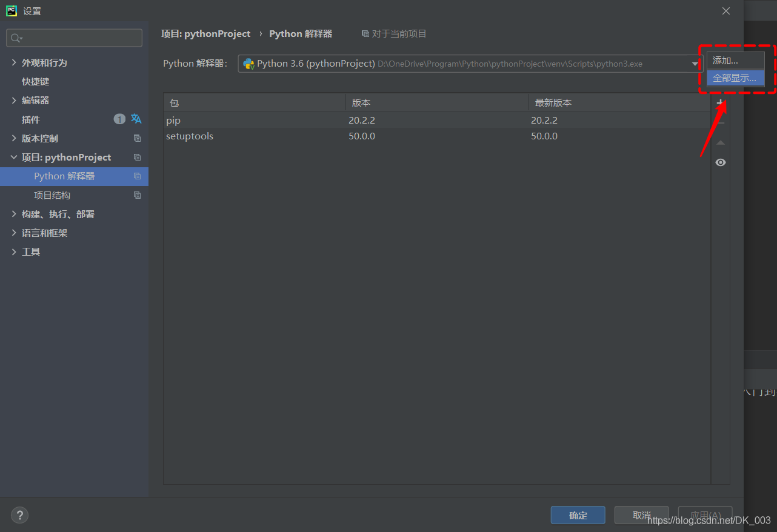Image resolution: width=777 pixels, height=532 pixels.
Task: Sort by the 包 column header
Action: tap(255, 102)
